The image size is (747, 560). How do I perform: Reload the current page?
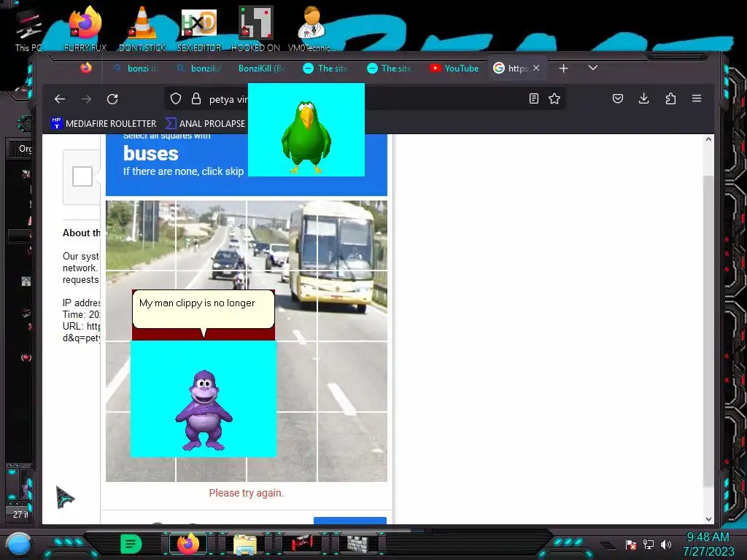click(112, 99)
